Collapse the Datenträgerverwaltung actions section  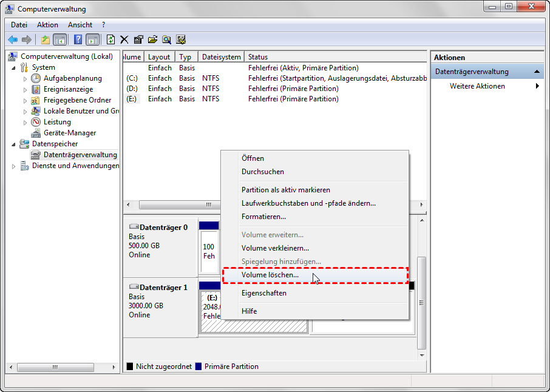pos(537,72)
